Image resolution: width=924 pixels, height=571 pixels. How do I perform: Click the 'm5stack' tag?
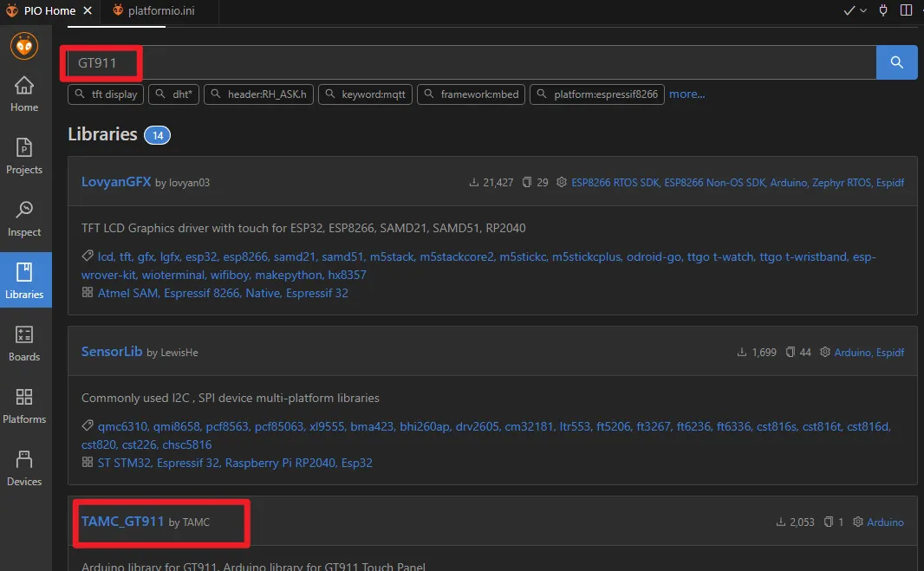pyautogui.click(x=392, y=257)
